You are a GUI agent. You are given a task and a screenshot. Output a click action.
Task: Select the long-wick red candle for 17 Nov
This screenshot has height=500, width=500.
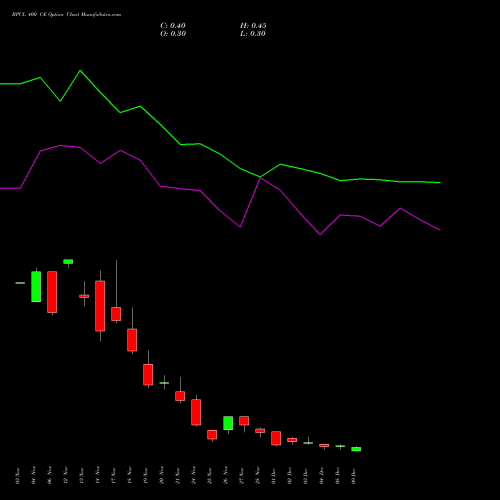coord(116,314)
